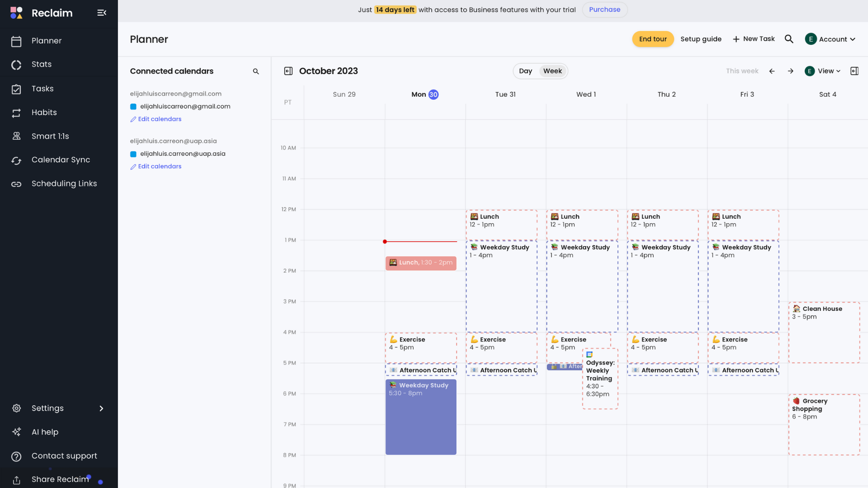The image size is (868, 488).
Task: Collapse left calendars panel icon
Action: pyautogui.click(x=288, y=71)
